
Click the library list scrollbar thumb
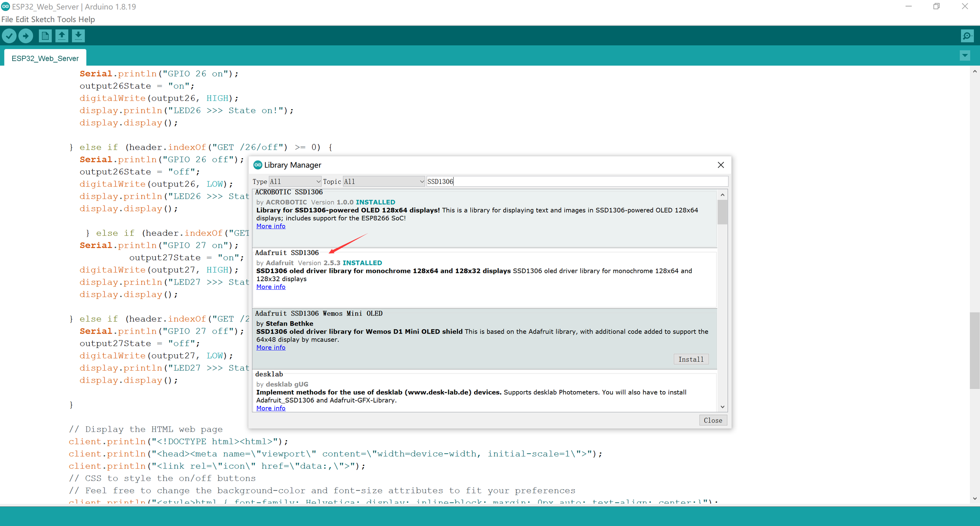(x=722, y=212)
